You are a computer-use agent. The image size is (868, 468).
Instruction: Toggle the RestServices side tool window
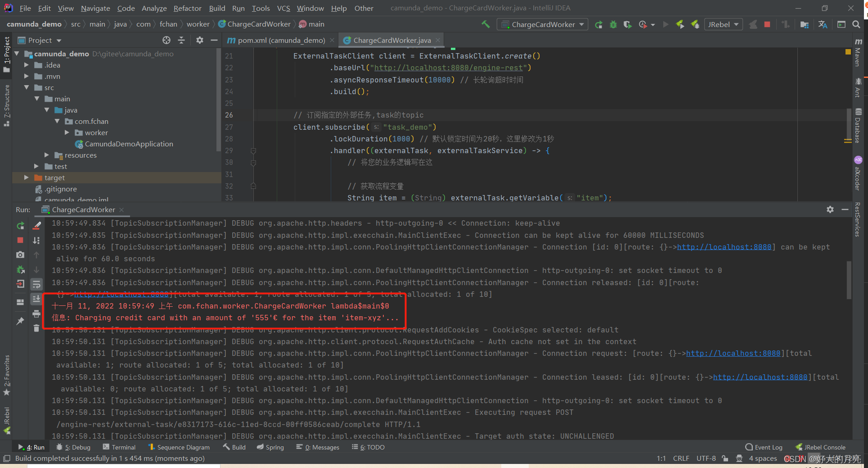tap(858, 219)
